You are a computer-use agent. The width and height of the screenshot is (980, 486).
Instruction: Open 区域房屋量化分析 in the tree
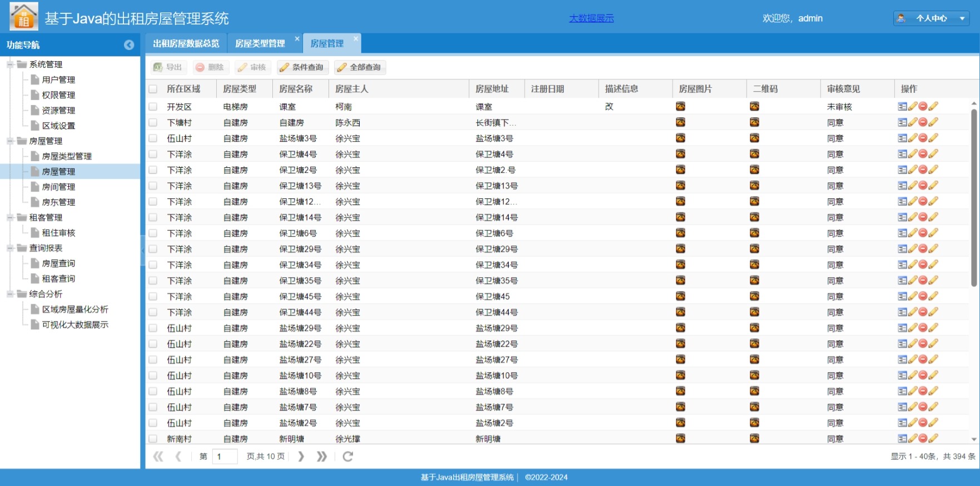point(75,309)
